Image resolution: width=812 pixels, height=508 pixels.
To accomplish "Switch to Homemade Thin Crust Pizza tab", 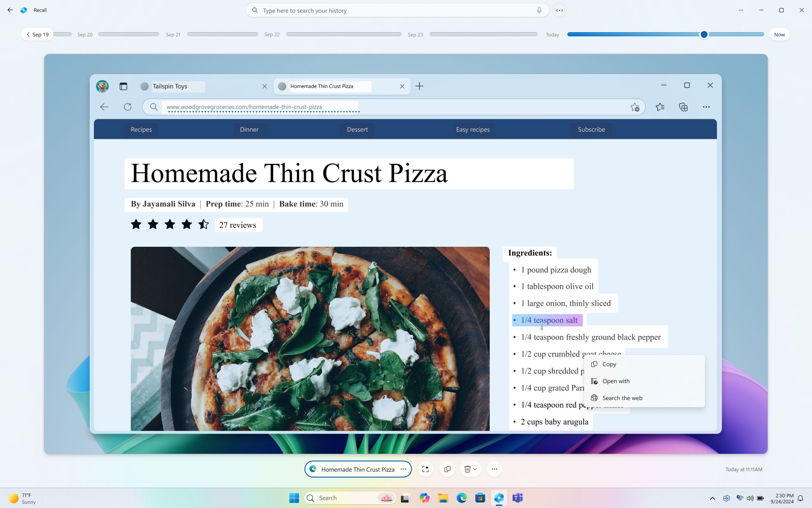I will [x=341, y=86].
